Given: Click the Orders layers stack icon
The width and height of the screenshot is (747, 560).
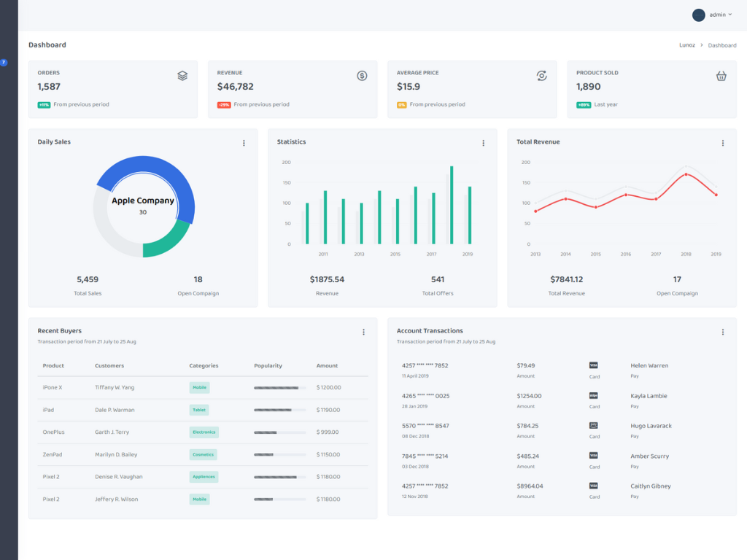Looking at the screenshot, I should [182, 76].
